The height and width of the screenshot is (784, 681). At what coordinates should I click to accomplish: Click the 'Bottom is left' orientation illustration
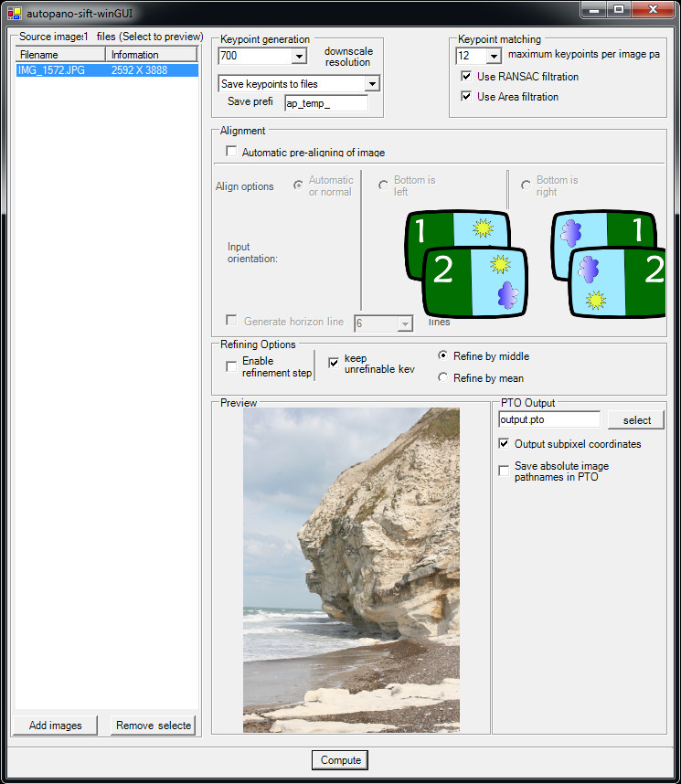(x=466, y=263)
